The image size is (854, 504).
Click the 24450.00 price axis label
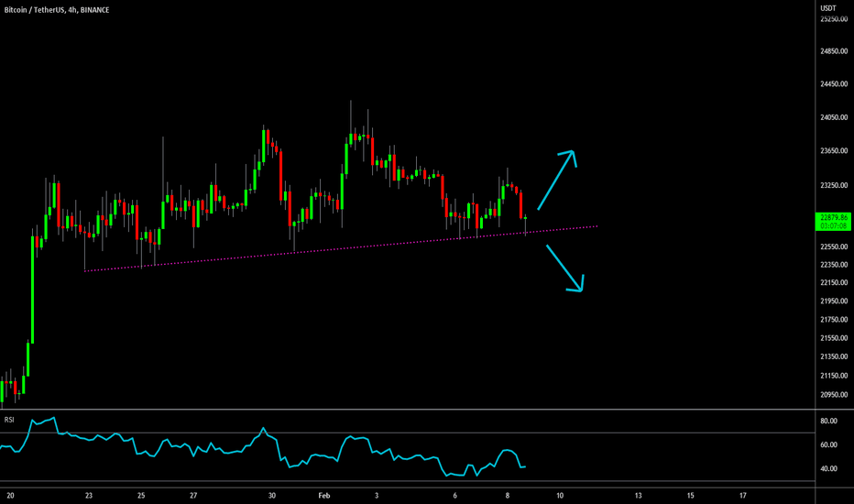coord(834,84)
